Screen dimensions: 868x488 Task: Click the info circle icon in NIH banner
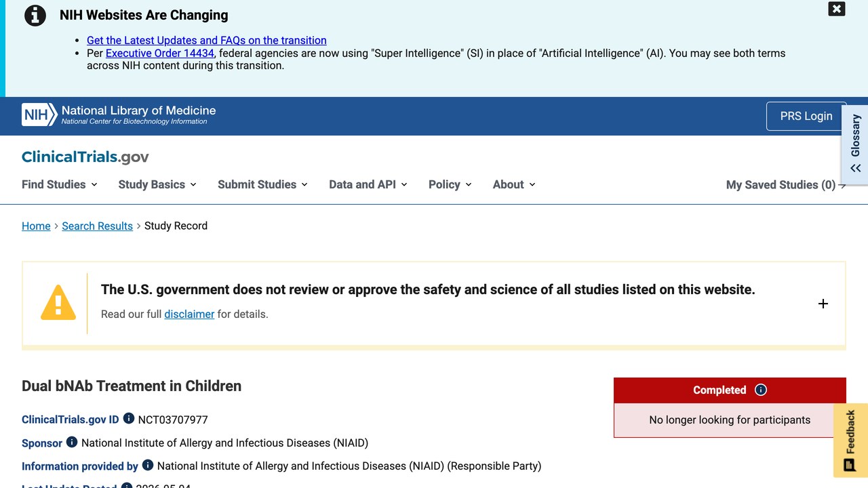[35, 15]
